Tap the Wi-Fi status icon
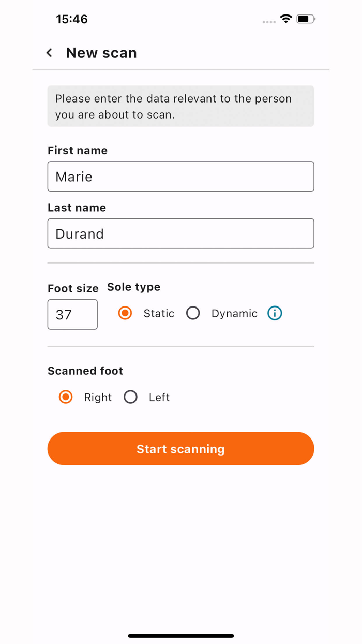 [286, 19]
